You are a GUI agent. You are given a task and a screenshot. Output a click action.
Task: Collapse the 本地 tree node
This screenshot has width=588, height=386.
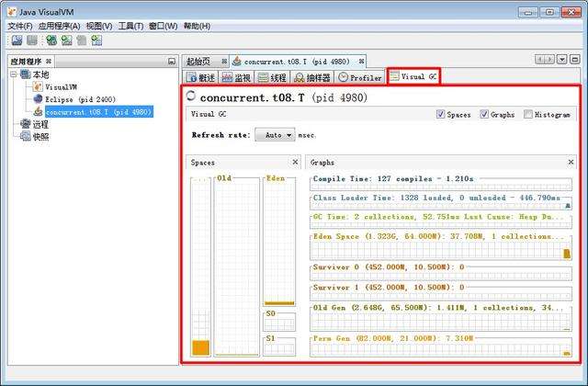click(x=14, y=74)
